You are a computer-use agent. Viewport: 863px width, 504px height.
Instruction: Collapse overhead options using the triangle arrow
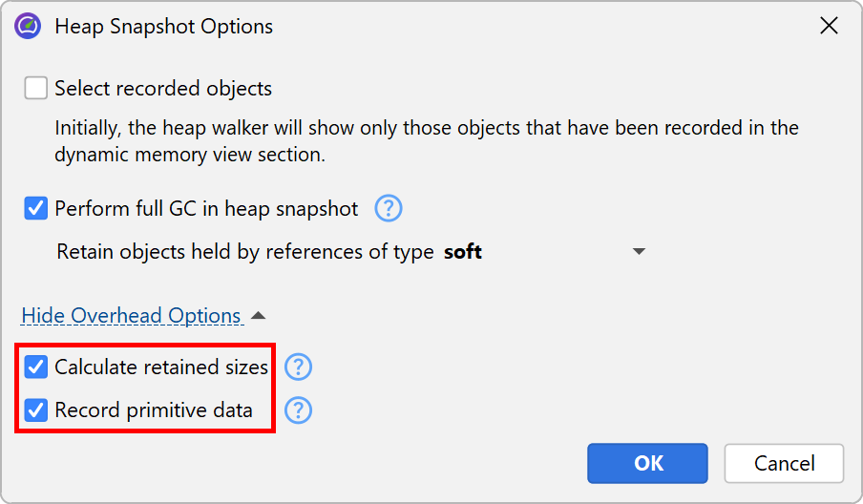click(x=259, y=316)
